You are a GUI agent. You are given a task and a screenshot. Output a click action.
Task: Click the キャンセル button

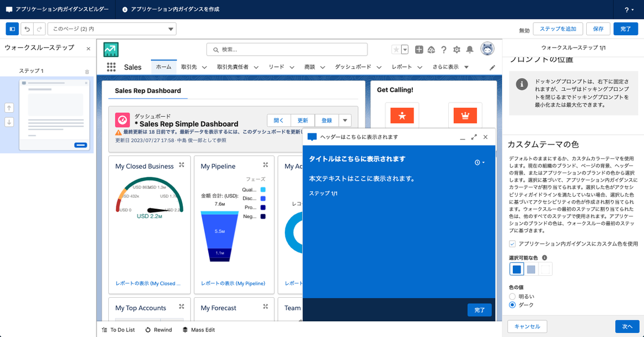(527, 326)
